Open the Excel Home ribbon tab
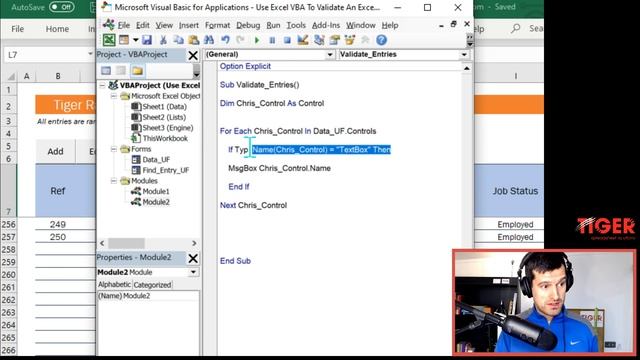This screenshot has height=360, width=640. [57, 29]
